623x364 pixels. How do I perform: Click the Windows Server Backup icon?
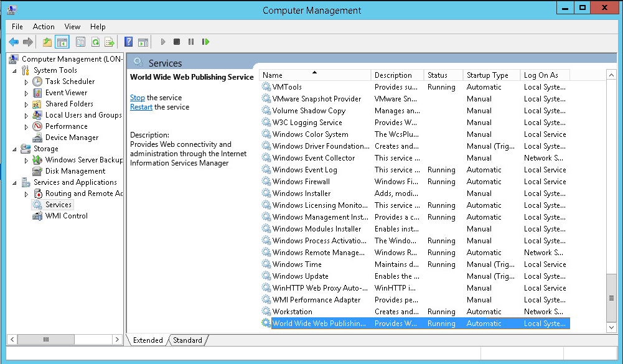(x=37, y=160)
